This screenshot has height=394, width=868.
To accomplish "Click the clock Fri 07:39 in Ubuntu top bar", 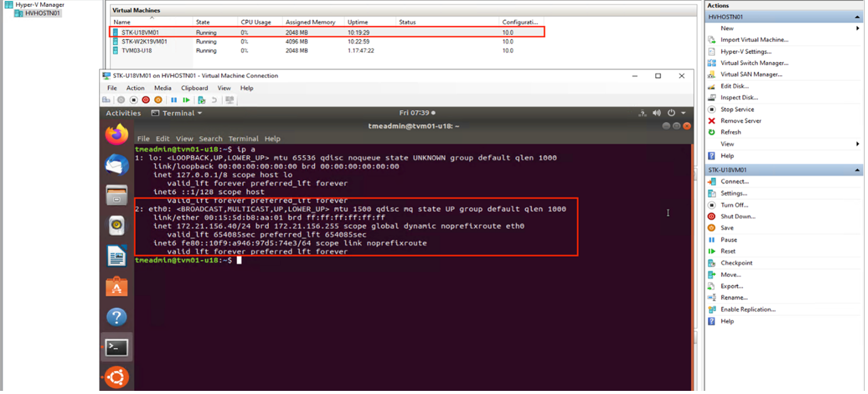I will [x=414, y=113].
